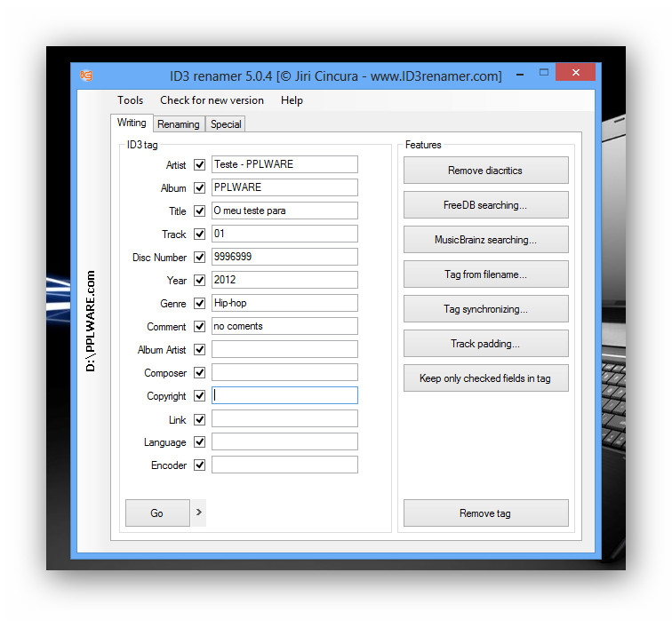Viewport: 672px width, 628px height.
Task: Disable the Copyright checkbox
Action: [199, 396]
